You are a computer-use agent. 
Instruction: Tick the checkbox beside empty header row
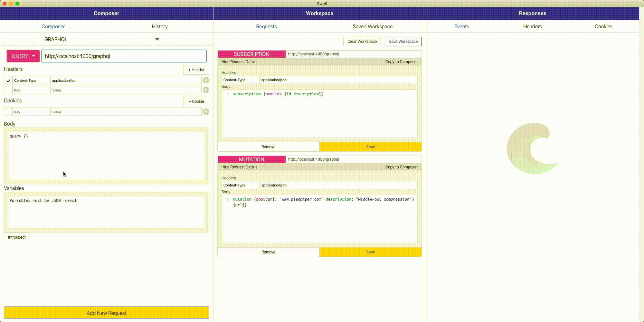tap(8, 90)
